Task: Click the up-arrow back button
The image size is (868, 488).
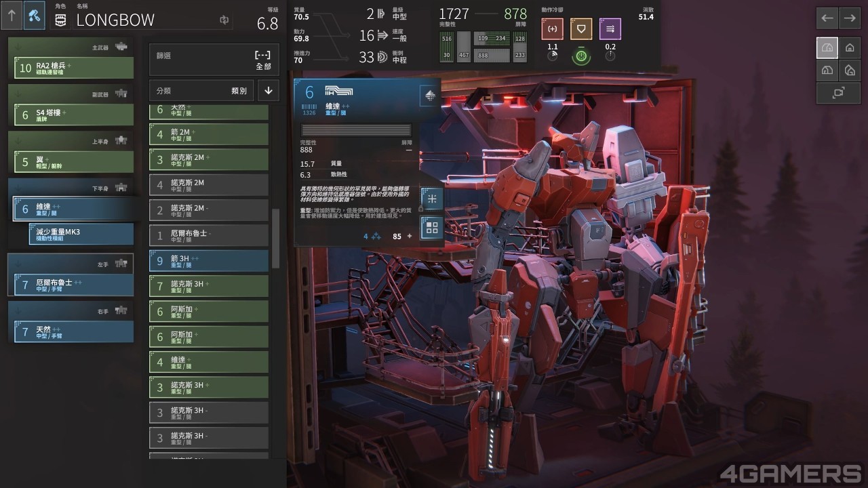Action: tap(12, 16)
